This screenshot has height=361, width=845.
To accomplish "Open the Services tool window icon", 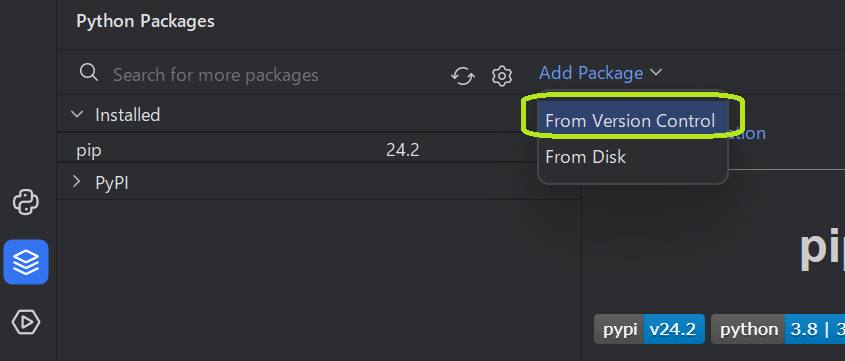I will pos(26,322).
